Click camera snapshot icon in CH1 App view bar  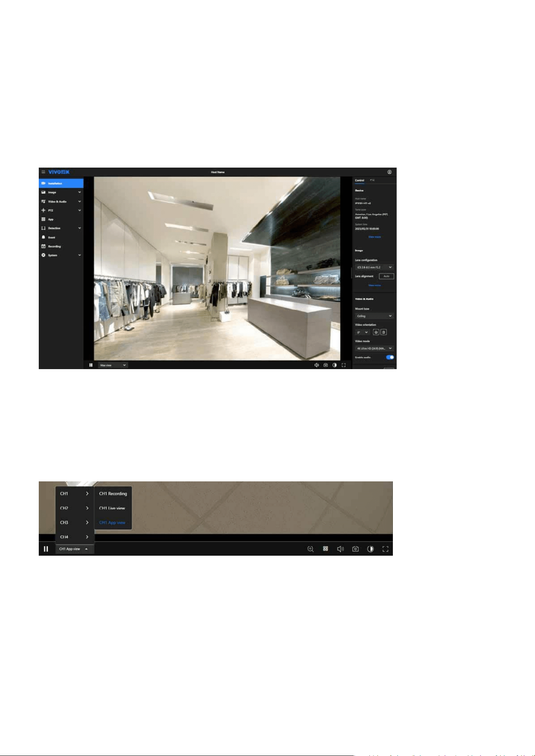tap(355, 549)
